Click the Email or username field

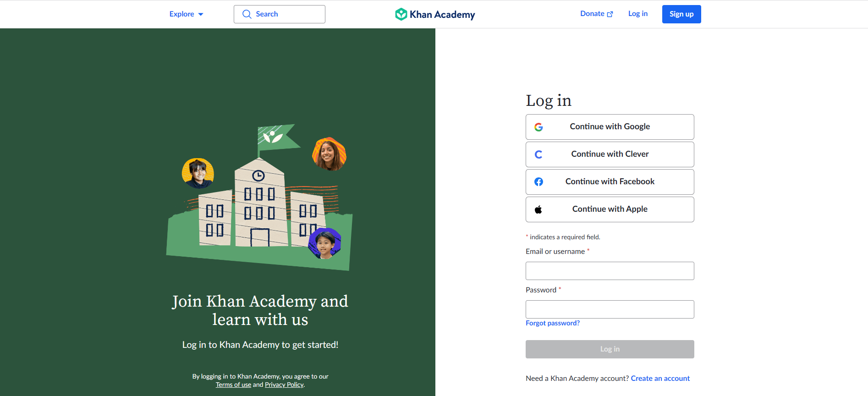click(610, 271)
